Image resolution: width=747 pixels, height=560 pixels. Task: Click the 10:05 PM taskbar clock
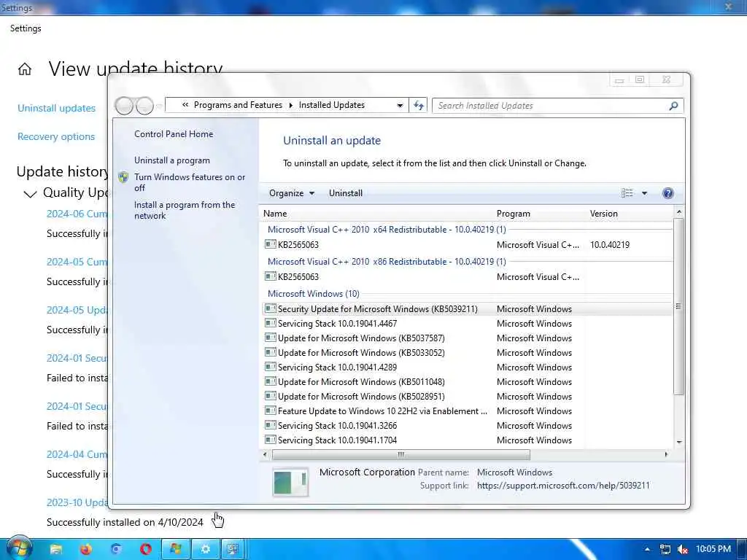click(713, 549)
